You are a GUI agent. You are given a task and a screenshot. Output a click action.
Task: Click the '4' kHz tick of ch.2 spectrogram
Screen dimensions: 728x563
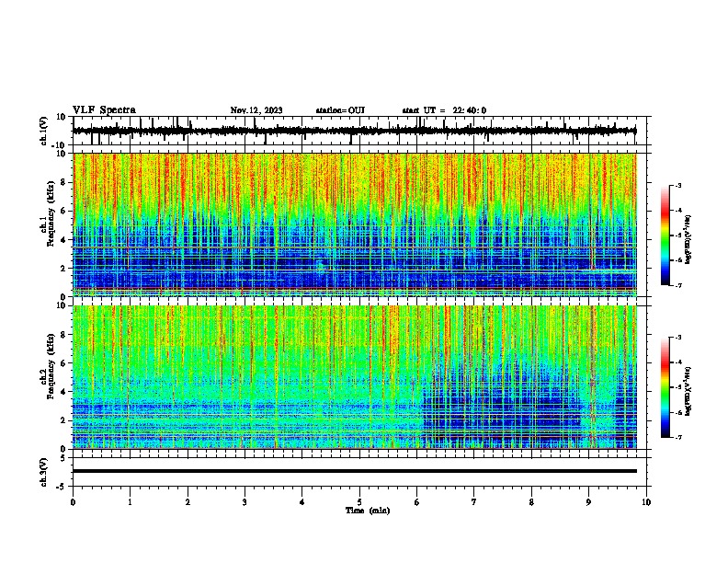(64, 392)
